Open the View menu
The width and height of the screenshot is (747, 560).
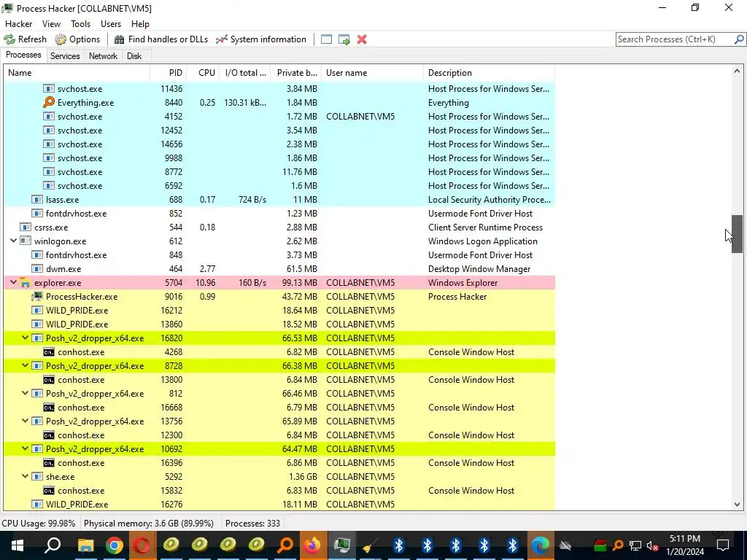point(51,24)
